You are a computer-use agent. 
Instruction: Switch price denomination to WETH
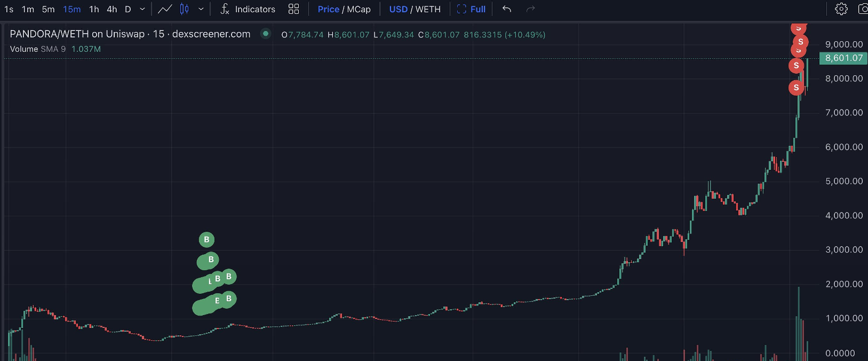point(428,9)
